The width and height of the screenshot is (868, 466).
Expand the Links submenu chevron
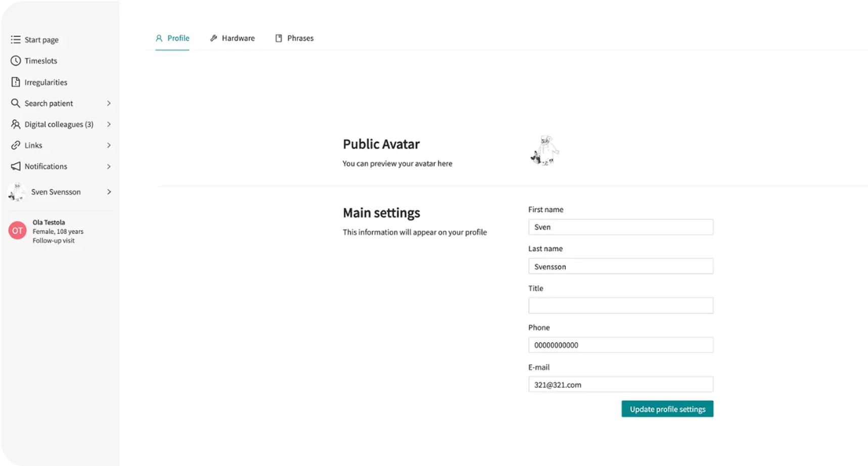[109, 146]
